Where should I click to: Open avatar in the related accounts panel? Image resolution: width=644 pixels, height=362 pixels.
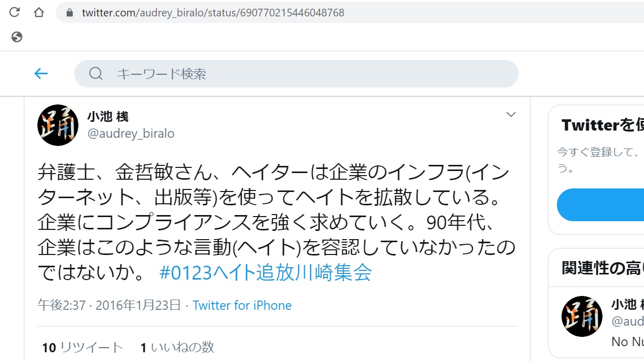pyautogui.click(x=582, y=316)
